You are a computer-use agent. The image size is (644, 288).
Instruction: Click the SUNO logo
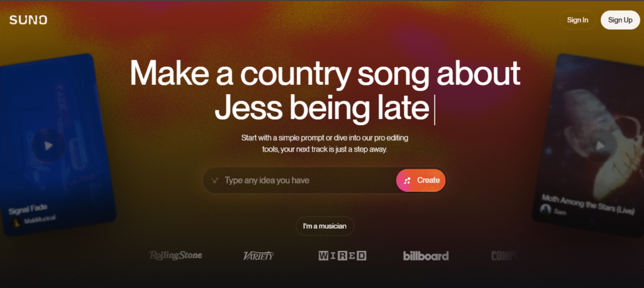click(28, 19)
